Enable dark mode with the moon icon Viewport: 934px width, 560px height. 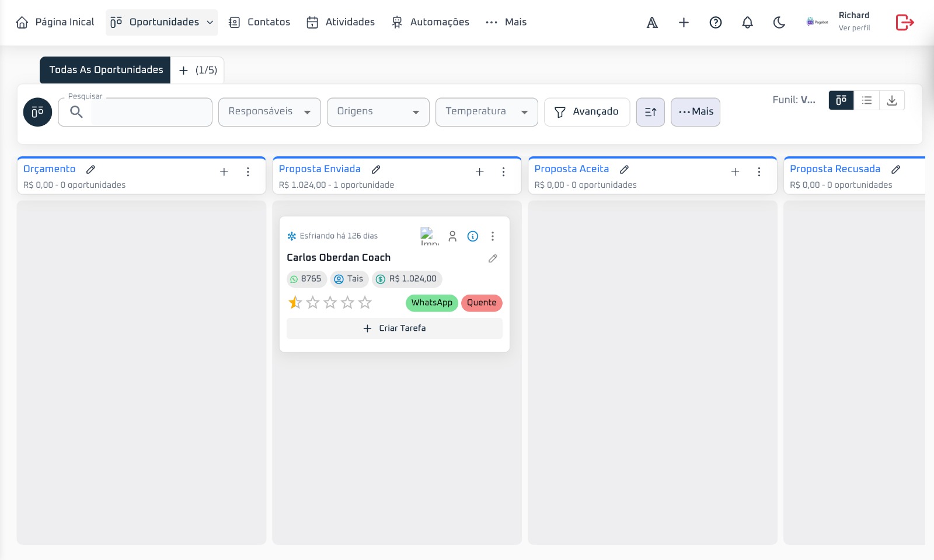(779, 22)
